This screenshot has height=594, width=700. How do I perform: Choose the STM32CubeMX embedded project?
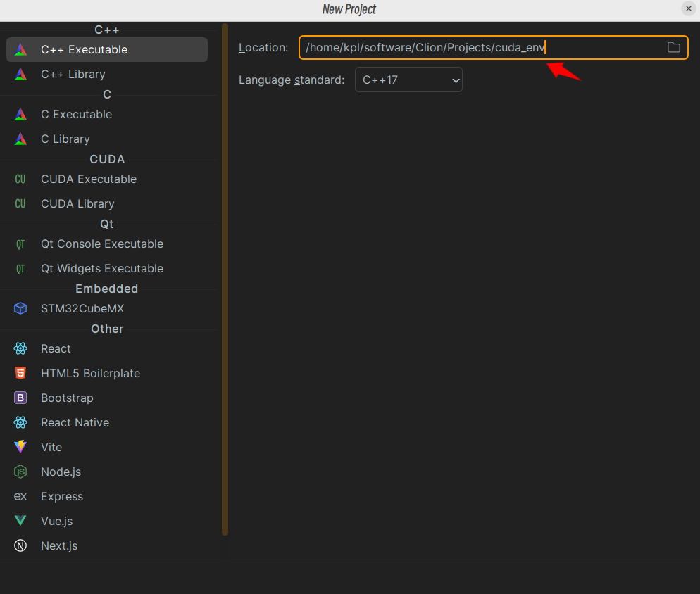click(x=107, y=308)
